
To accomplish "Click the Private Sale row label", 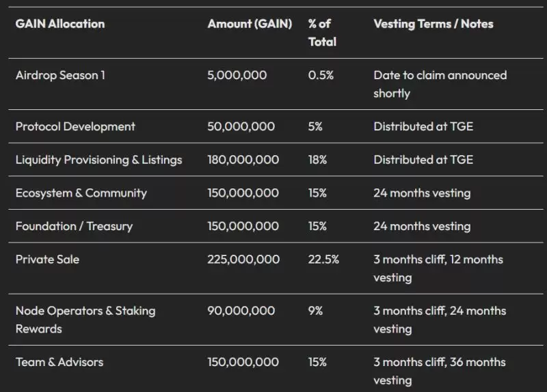I will 47,260.
